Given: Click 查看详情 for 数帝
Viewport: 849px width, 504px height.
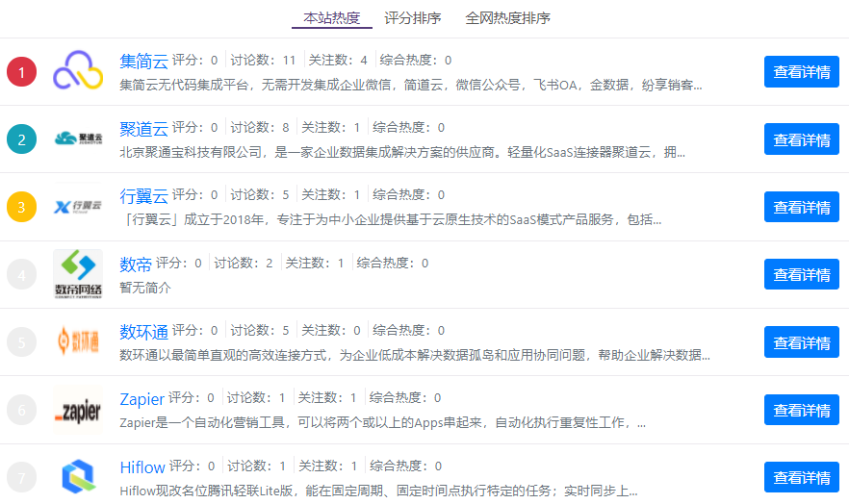Looking at the screenshot, I should (801, 275).
